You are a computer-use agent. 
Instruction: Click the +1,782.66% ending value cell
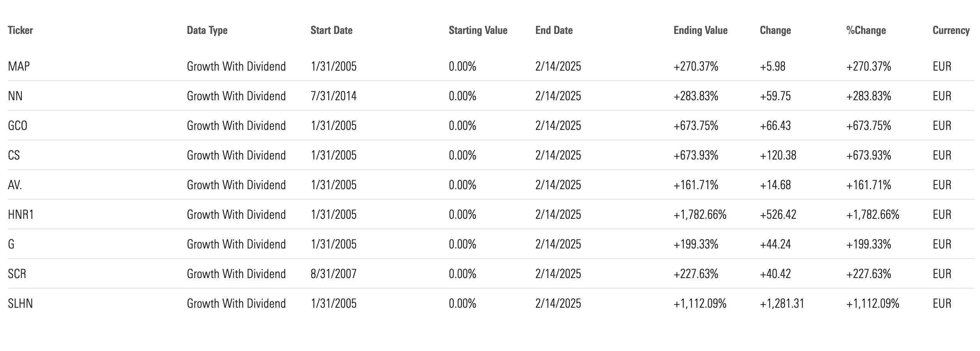(700, 214)
